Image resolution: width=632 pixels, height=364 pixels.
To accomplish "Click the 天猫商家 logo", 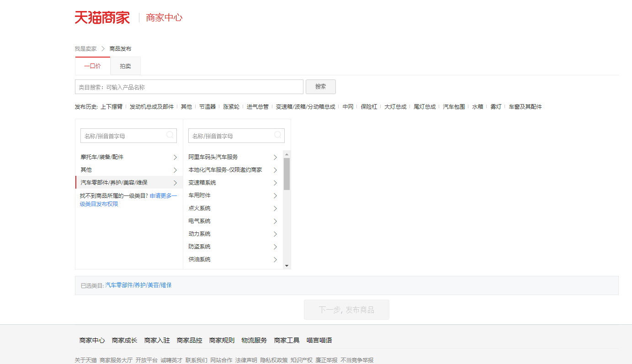I will pyautogui.click(x=102, y=17).
